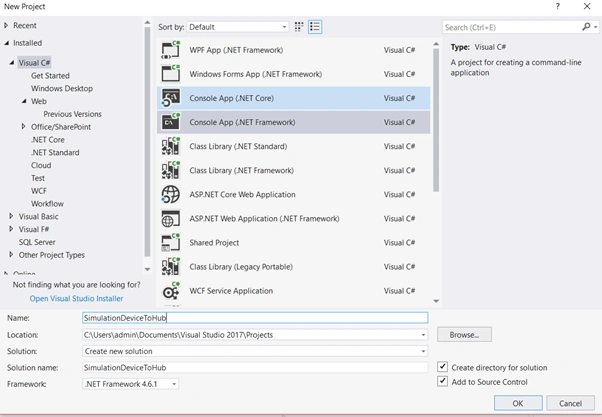Click the Windows Forms App template icon

[171, 74]
